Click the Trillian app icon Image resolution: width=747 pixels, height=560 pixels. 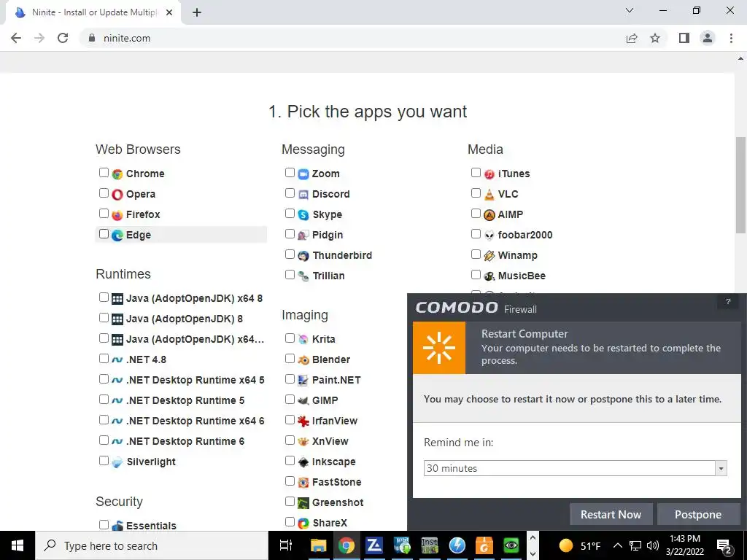[303, 276]
